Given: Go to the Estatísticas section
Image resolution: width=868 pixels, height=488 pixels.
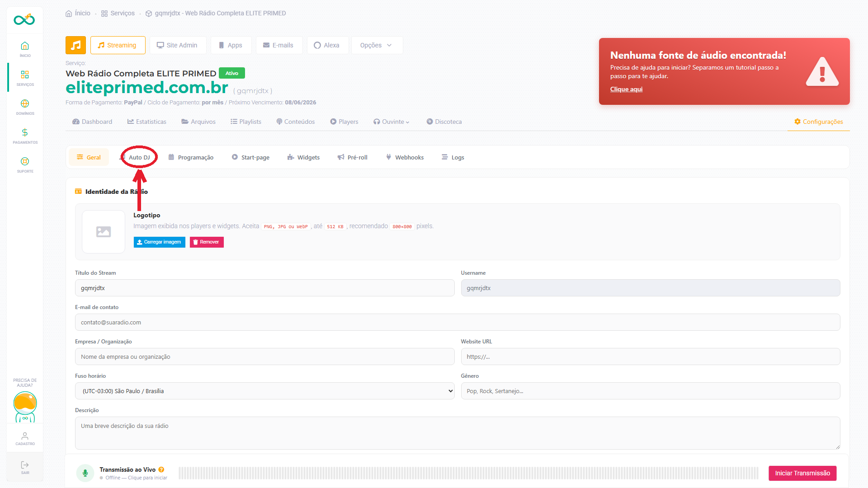Looking at the screenshot, I should (x=147, y=122).
